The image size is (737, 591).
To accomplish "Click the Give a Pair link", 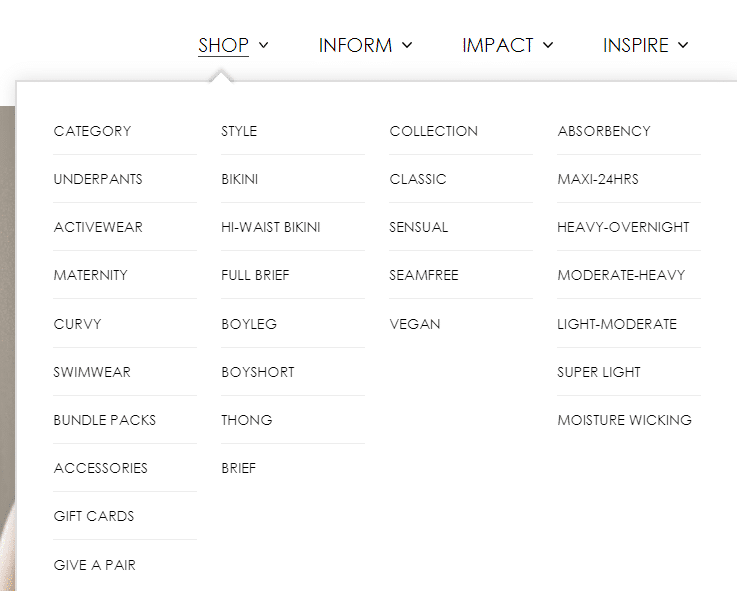I will coord(95,565).
